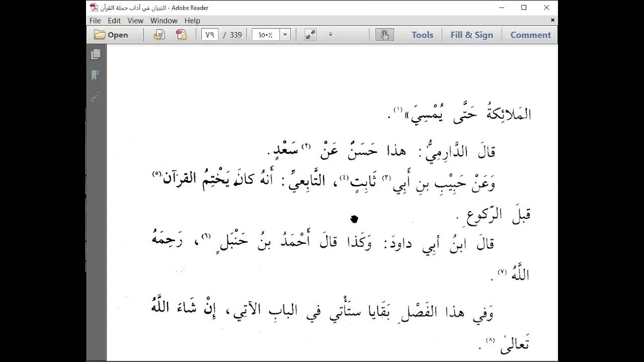Expand the toolbar customize dropdown arrow
The image size is (644, 362).
331,35
